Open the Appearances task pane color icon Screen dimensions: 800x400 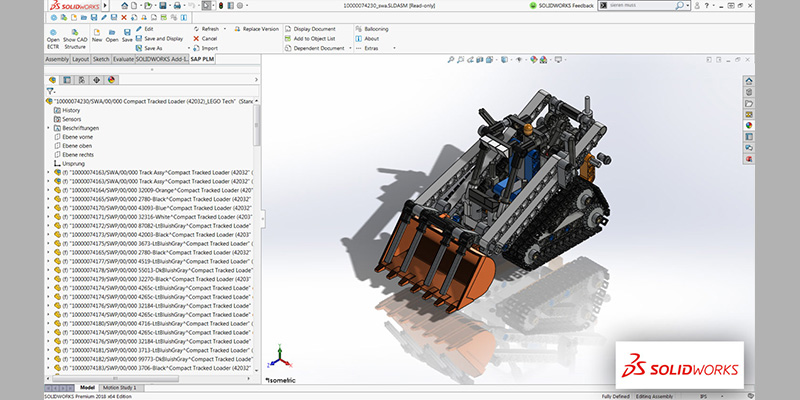tap(749, 126)
